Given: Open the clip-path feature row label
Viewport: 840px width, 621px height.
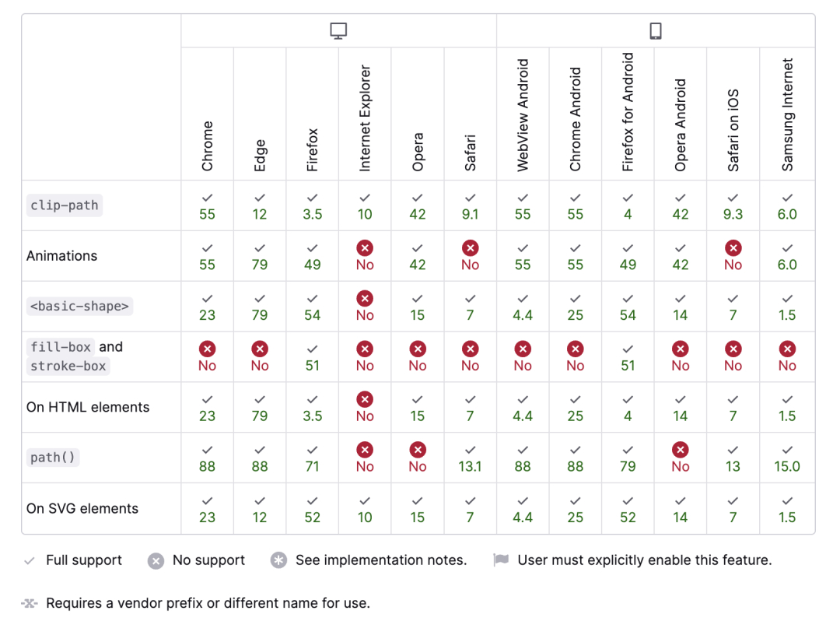Looking at the screenshot, I should [x=65, y=205].
